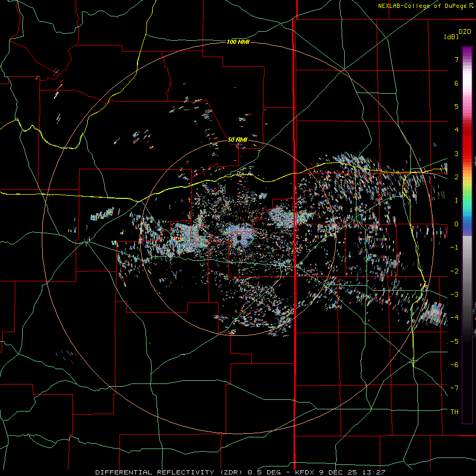Click the [dB] units label

(x=451, y=37)
